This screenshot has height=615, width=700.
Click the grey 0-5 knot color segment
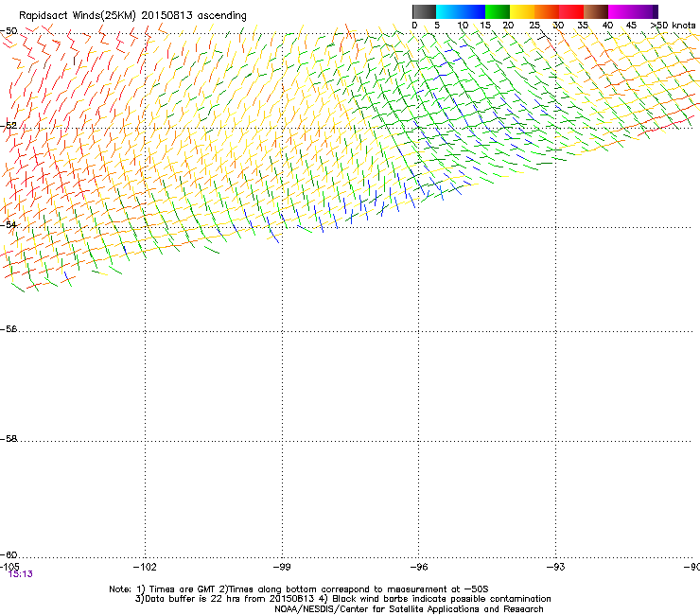pos(424,11)
